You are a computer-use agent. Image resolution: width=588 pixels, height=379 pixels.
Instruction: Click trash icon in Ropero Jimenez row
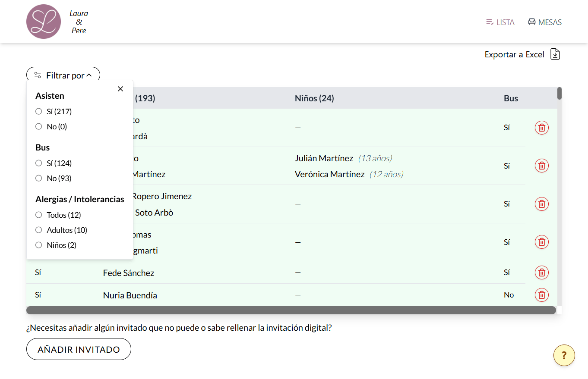[x=542, y=204]
